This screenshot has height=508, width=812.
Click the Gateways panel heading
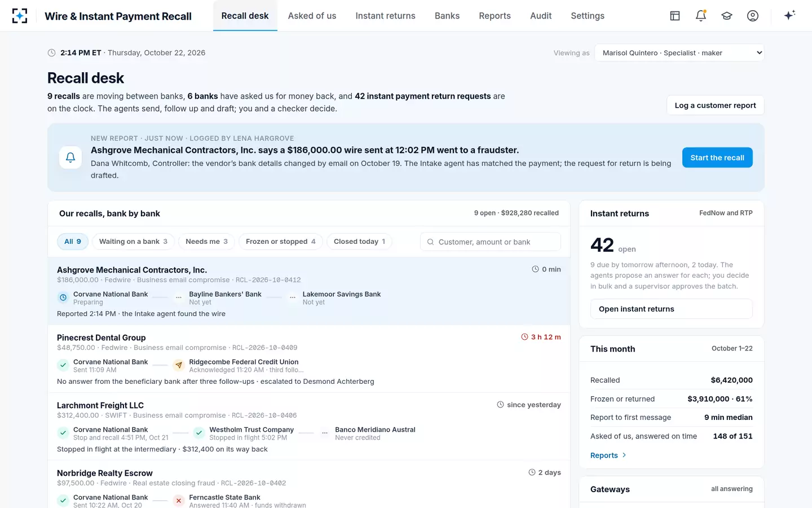coord(610,489)
